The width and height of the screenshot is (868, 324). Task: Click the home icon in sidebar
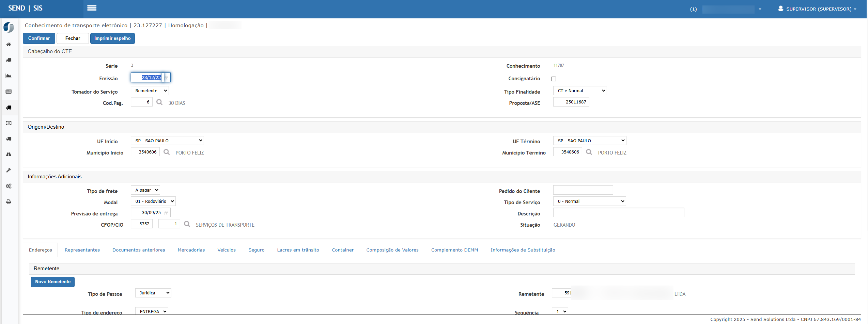click(9, 45)
